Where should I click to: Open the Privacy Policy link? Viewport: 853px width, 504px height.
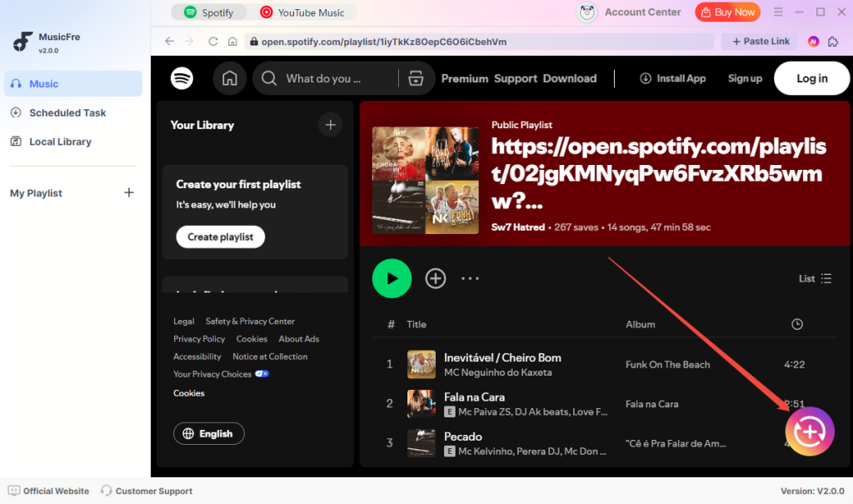click(x=199, y=338)
